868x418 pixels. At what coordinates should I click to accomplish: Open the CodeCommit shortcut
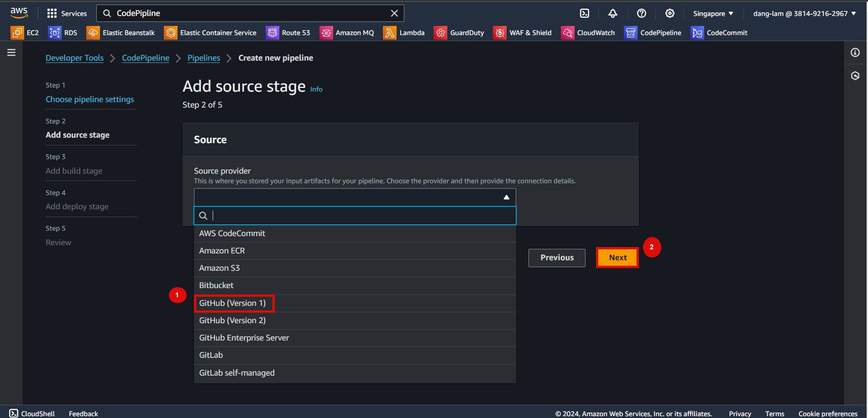719,32
